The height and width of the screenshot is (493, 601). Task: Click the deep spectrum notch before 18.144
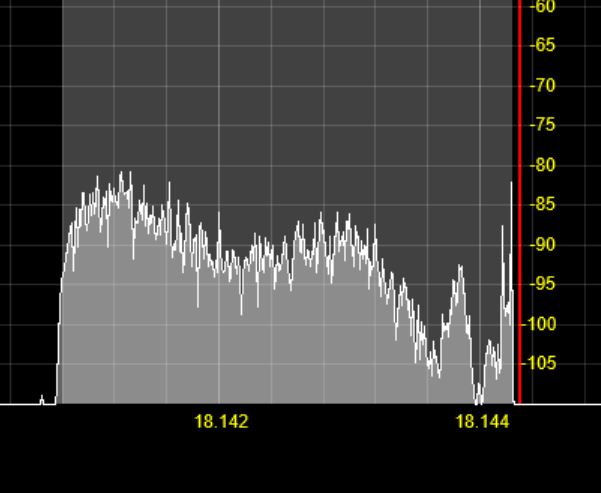pos(478,395)
